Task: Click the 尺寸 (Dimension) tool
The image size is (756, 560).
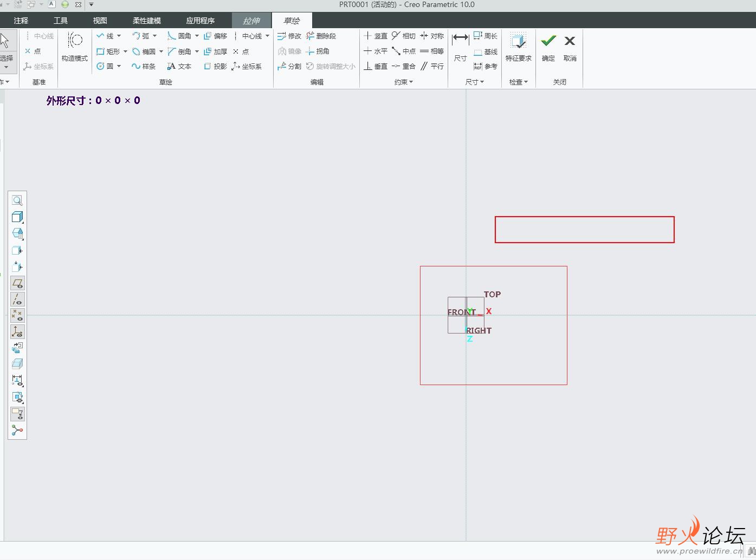Action: coord(460,47)
